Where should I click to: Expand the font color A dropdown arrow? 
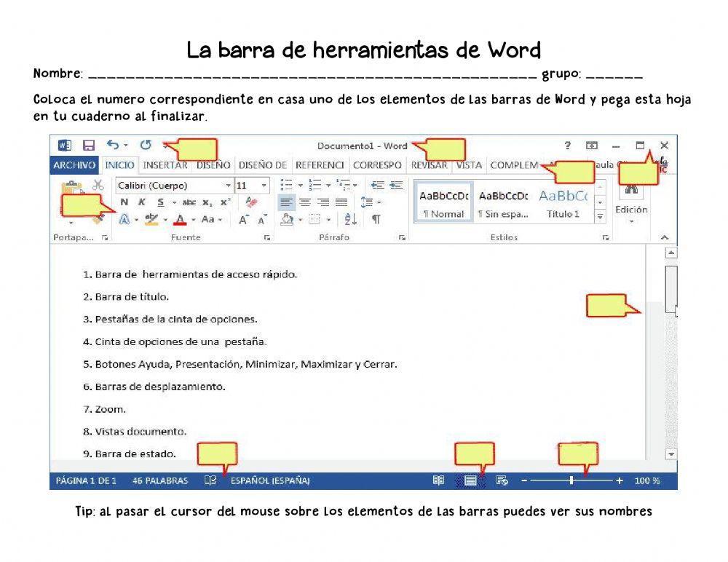[x=193, y=218]
